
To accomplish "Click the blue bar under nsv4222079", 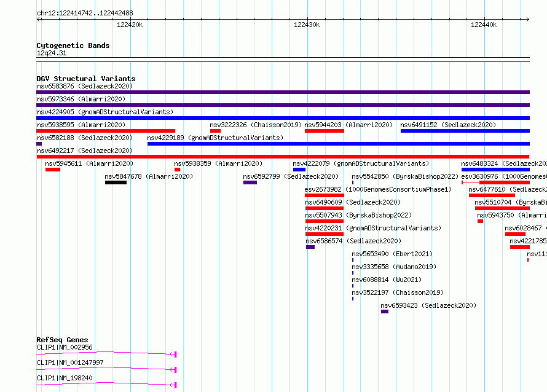I will point(299,170).
